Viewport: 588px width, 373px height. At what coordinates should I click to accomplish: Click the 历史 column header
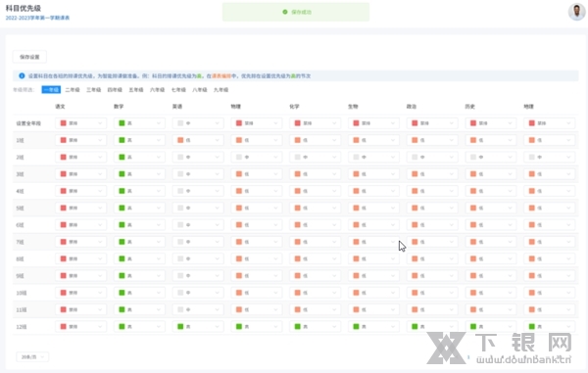tap(469, 107)
